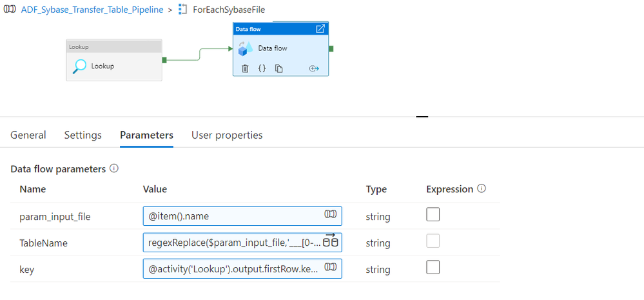The height and width of the screenshot is (300, 644).
Task: Open pipeline expression builder for key value
Action: [329, 268]
